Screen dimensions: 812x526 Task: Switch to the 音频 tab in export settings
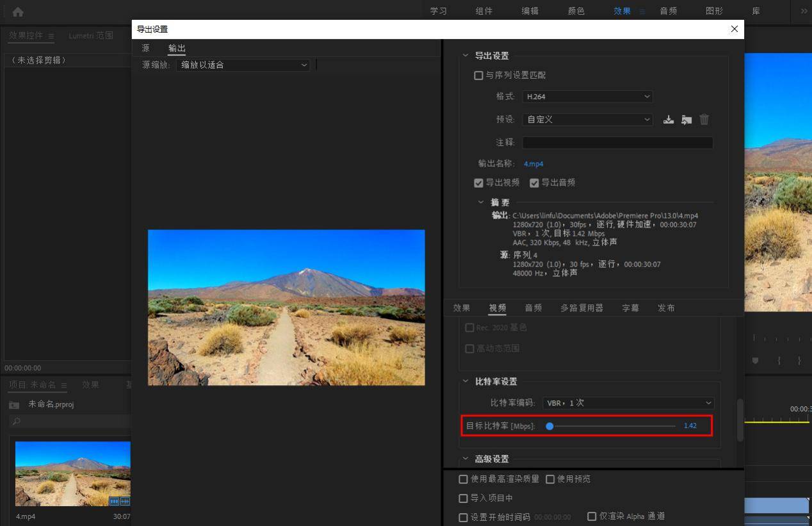pos(533,308)
